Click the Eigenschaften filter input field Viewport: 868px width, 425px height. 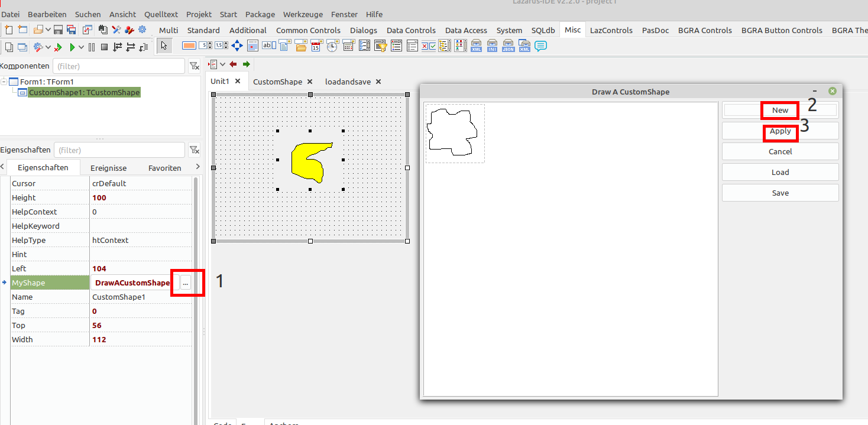tap(119, 150)
